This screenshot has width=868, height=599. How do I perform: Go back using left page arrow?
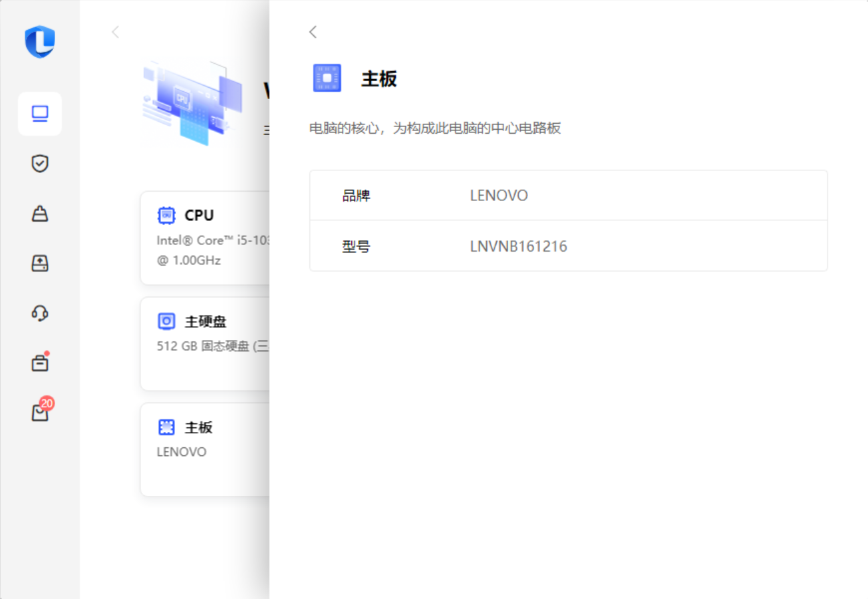(x=116, y=32)
